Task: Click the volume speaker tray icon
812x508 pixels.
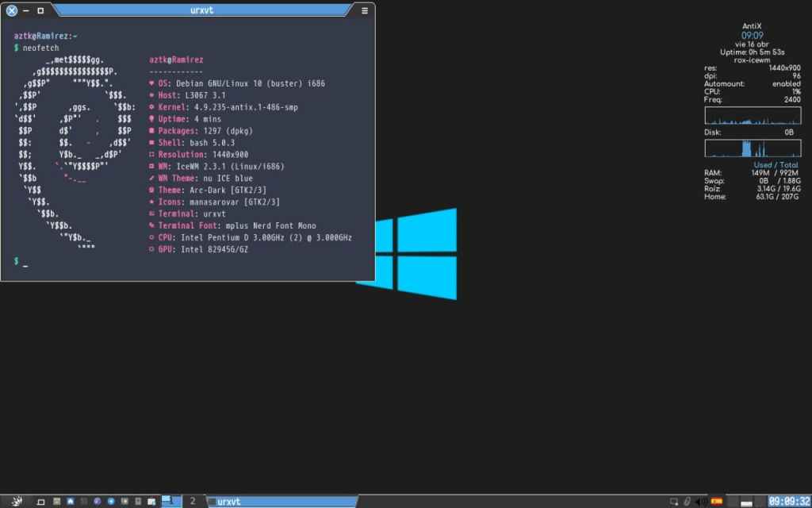Action: pyautogui.click(x=701, y=502)
